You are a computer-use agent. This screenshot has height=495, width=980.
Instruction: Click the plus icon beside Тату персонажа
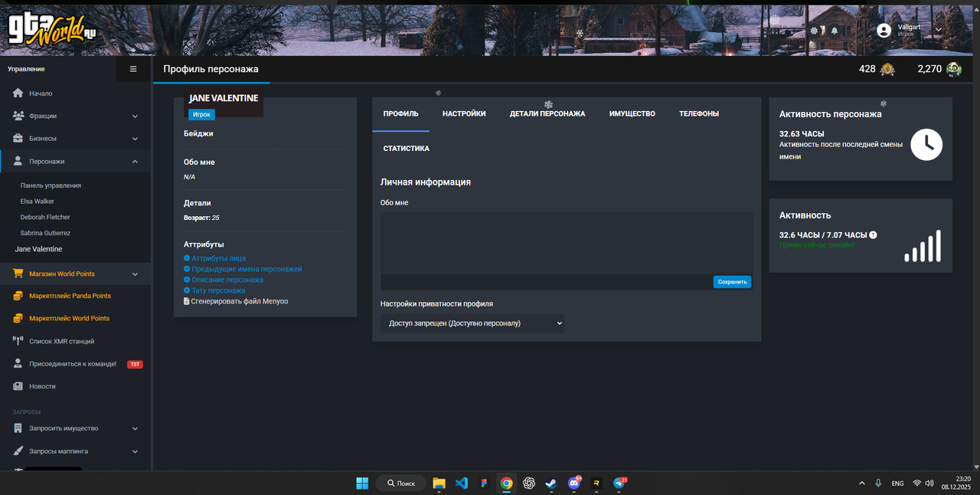tap(187, 291)
